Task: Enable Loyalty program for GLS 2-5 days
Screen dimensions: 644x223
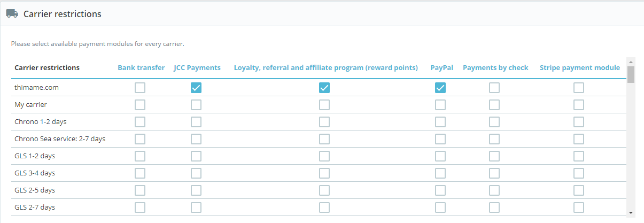Action: coord(324,190)
